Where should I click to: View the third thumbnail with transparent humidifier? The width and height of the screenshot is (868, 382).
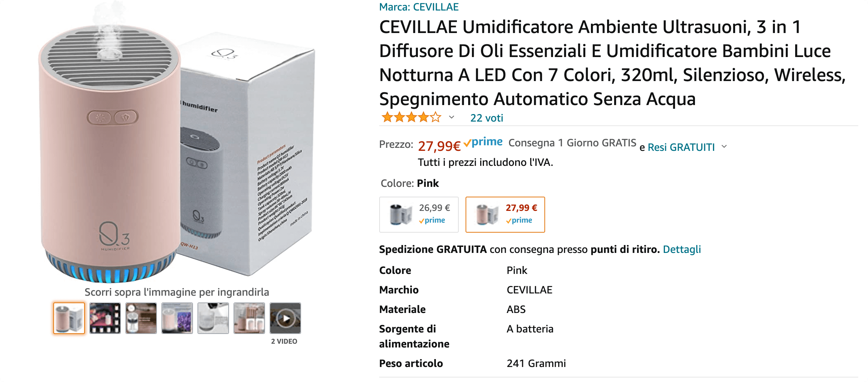coord(141,318)
